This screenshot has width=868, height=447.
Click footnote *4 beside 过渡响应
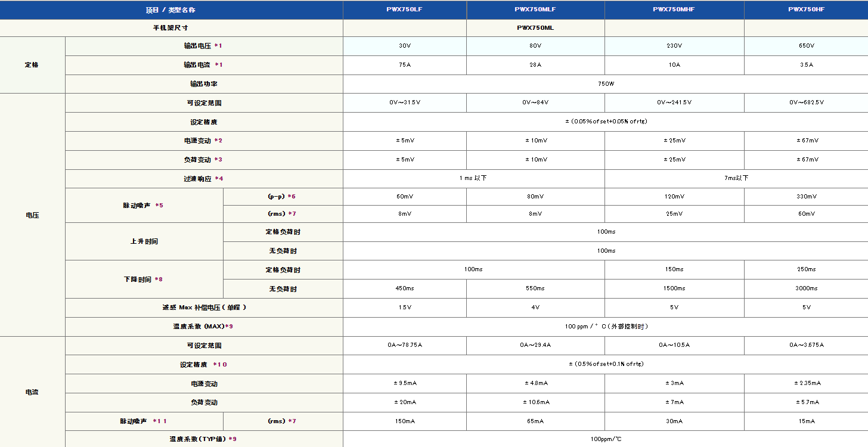pos(219,179)
